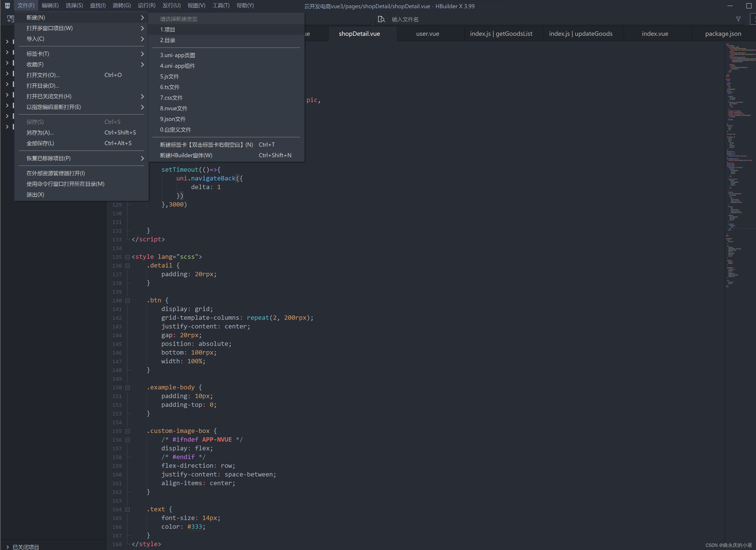Maximize the HBuilder X window
The width and height of the screenshot is (756, 550).
pyautogui.click(x=749, y=6)
